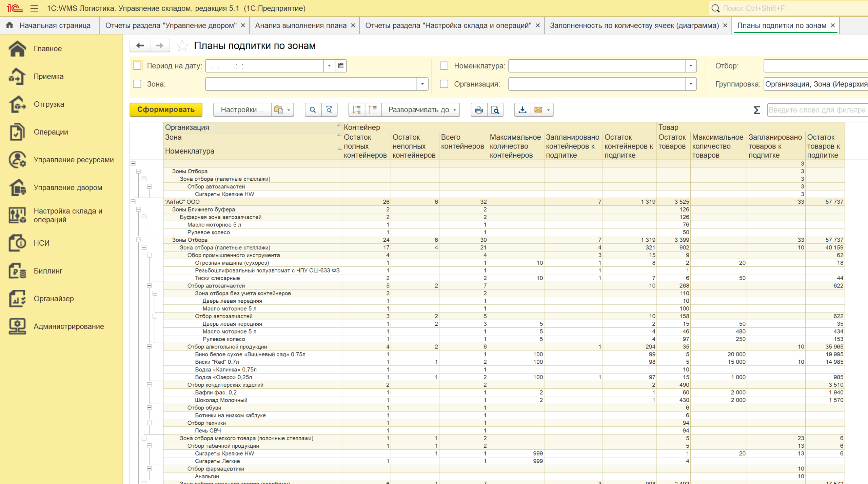868x484 pixels.
Task: Open print preview icon
Action: coord(495,110)
